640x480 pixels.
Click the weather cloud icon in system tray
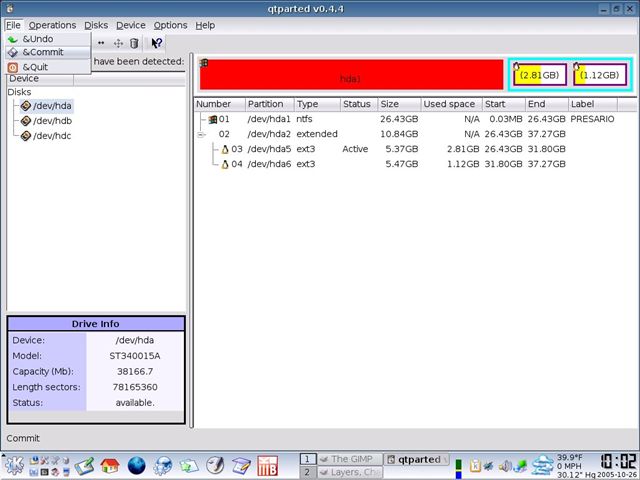point(542,465)
